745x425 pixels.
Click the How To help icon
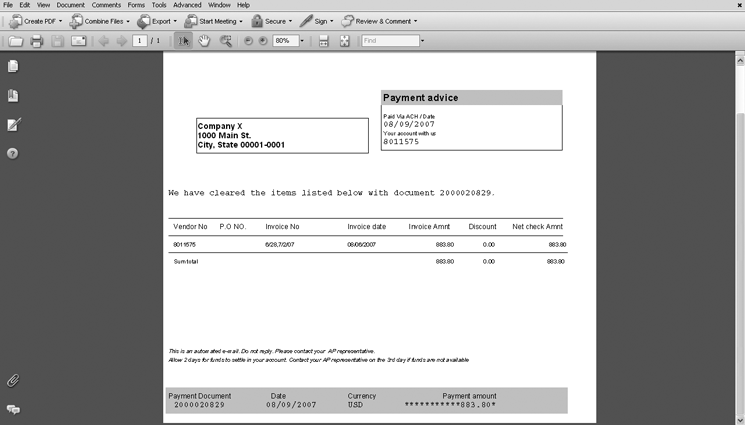[x=13, y=154]
